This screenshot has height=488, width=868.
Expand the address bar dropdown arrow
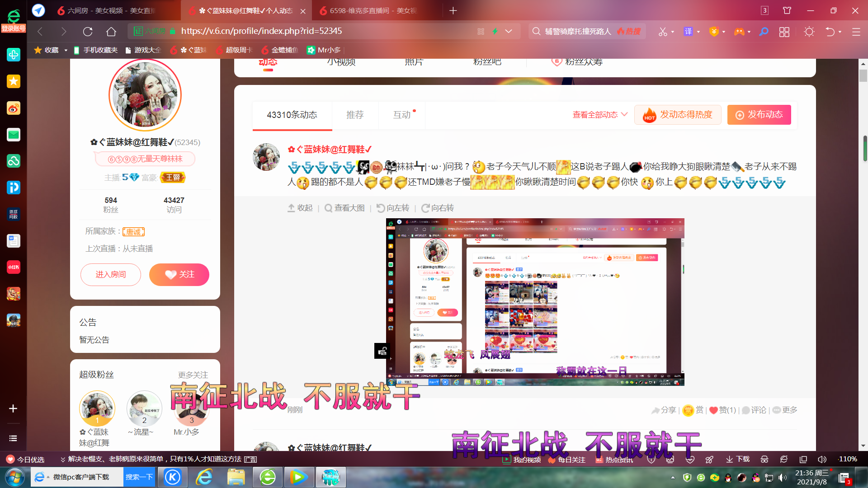tap(509, 31)
